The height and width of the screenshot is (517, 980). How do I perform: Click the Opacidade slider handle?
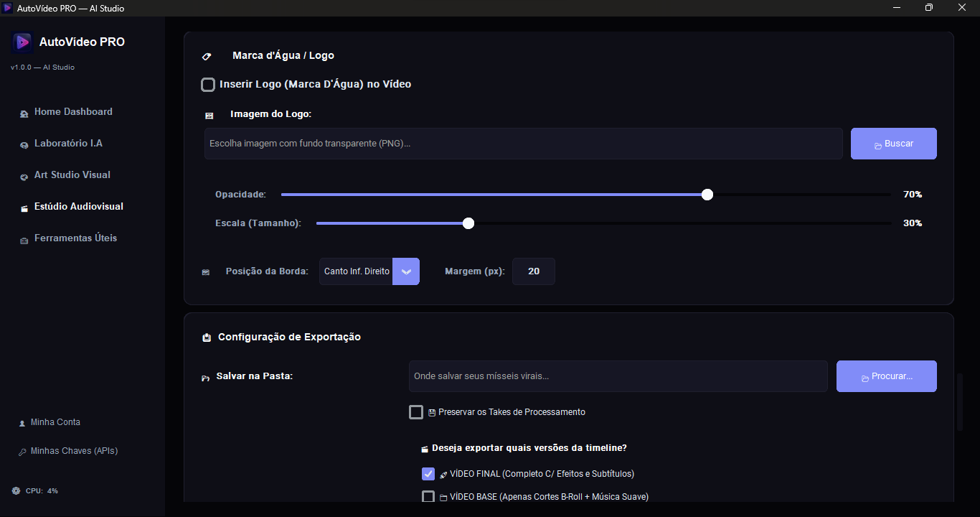coord(707,195)
